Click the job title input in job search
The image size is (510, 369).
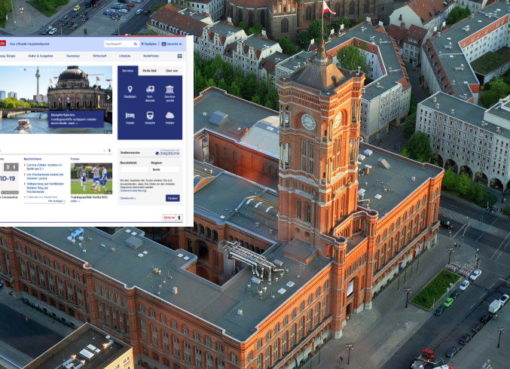point(134,169)
